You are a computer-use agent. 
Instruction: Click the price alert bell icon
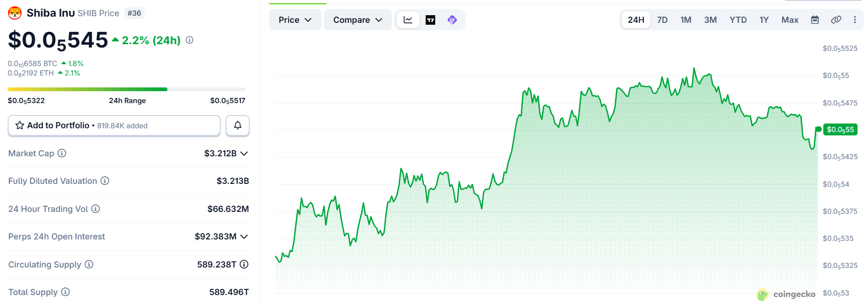click(237, 125)
